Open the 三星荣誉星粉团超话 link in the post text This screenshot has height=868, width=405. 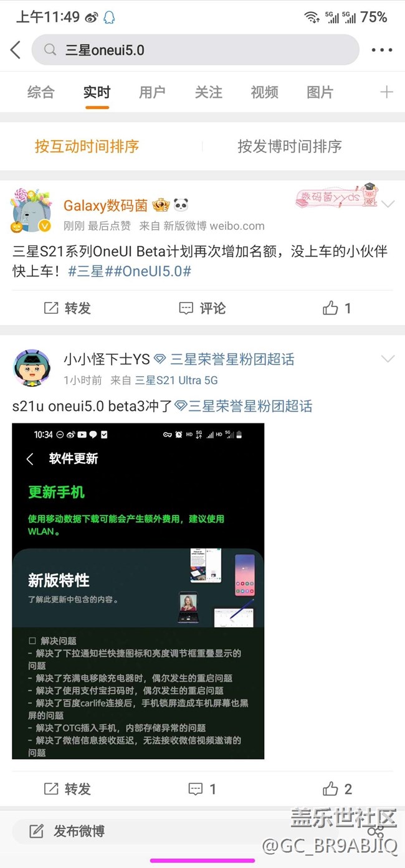click(x=244, y=407)
